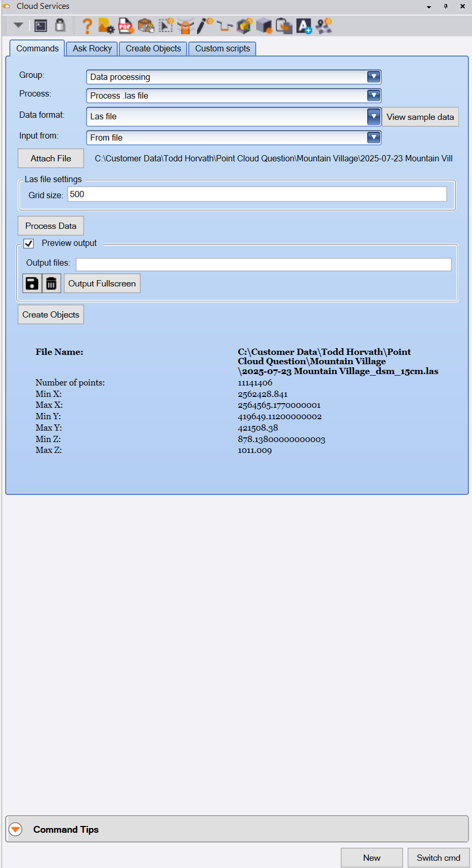Open the Group dropdown
The image size is (472, 868).
tap(373, 77)
